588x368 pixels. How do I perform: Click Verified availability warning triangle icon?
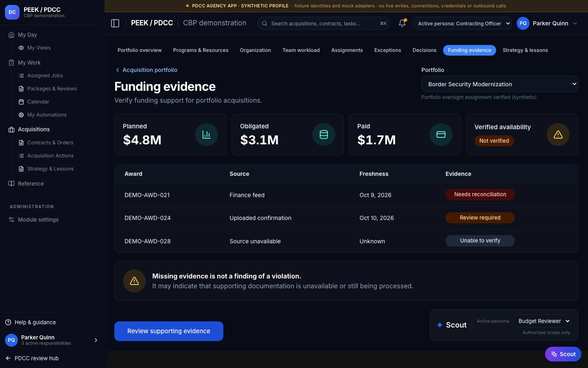click(x=558, y=135)
